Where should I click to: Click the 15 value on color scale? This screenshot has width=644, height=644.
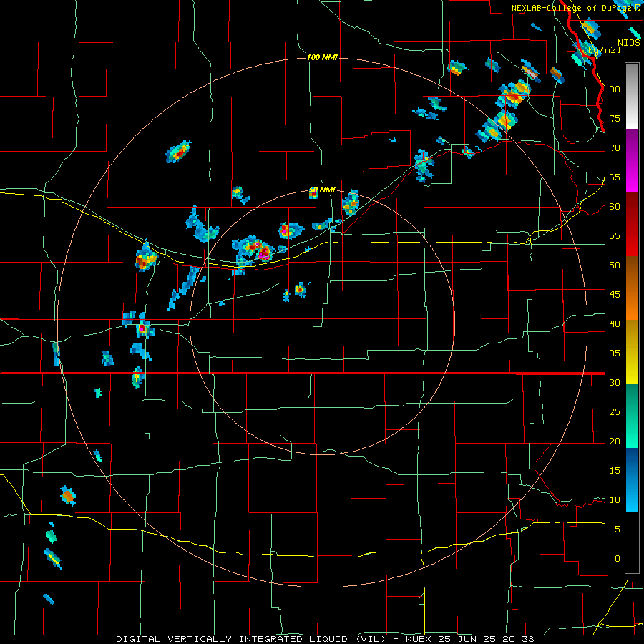(x=615, y=471)
